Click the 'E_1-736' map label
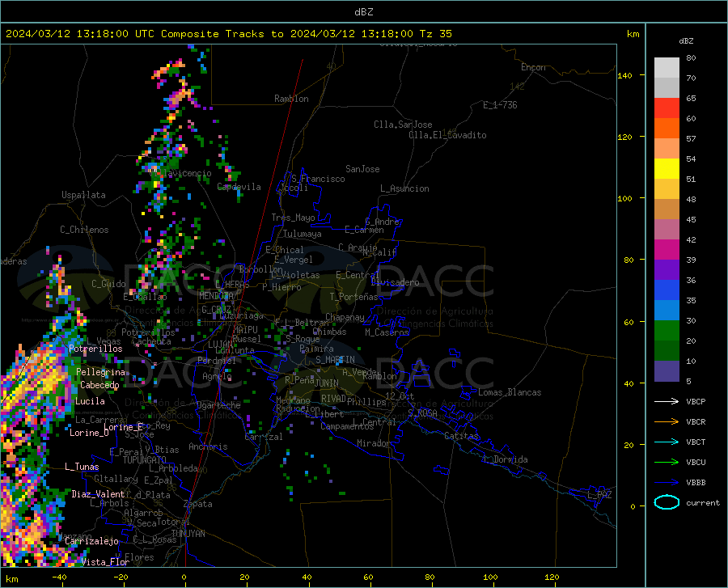The width and height of the screenshot is (728, 588). (x=500, y=105)
